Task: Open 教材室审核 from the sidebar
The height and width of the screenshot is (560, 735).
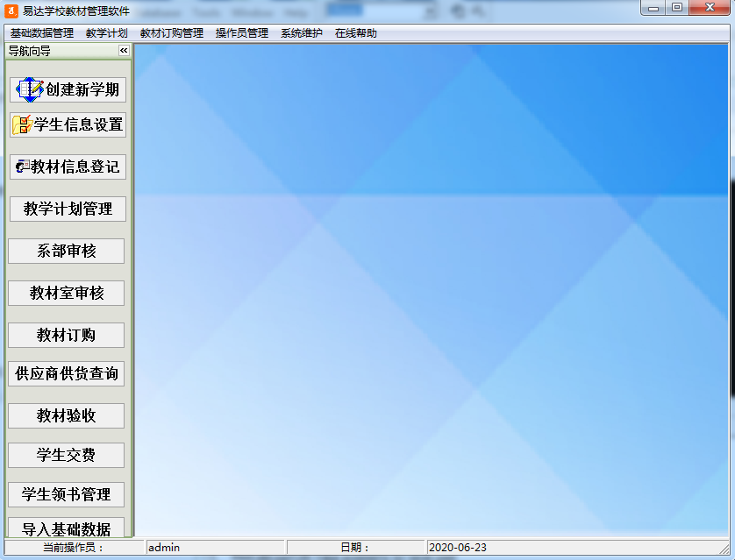Action: coord(66,293)
